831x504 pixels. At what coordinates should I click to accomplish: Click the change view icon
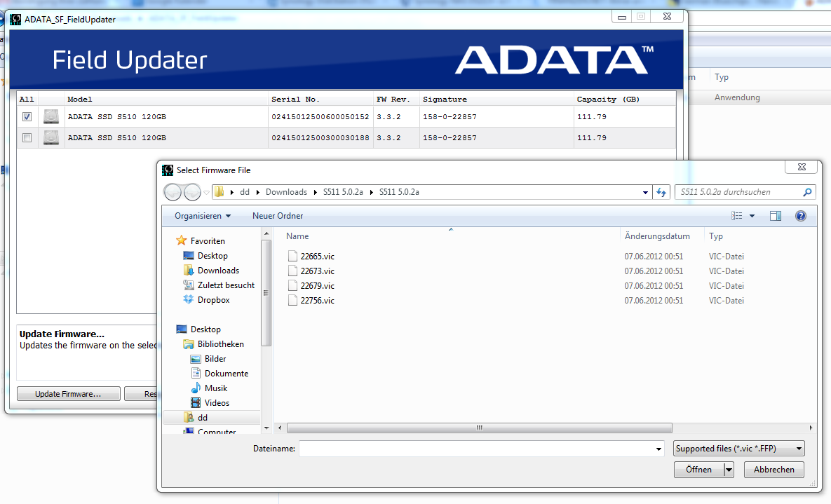click(x=736, y=216)
